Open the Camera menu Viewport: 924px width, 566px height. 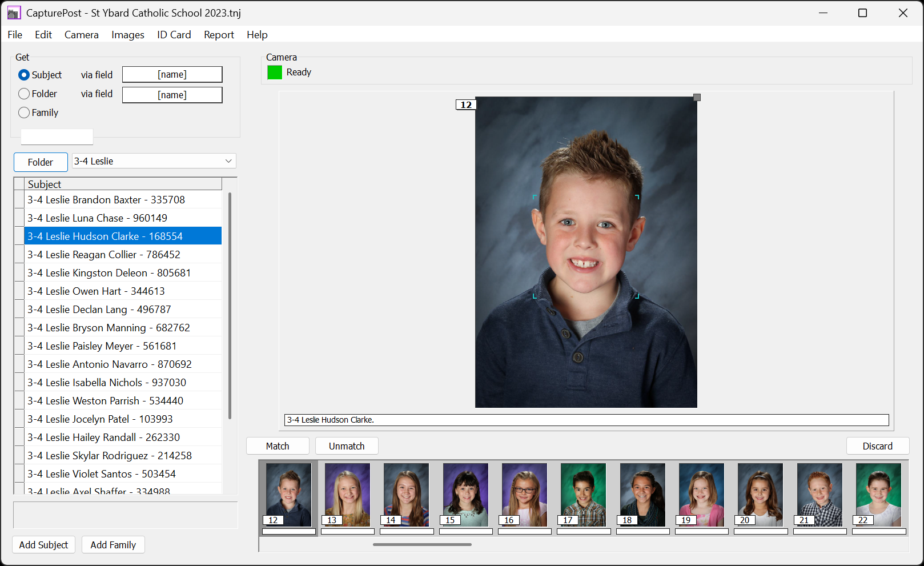click(x=81, y=35)
